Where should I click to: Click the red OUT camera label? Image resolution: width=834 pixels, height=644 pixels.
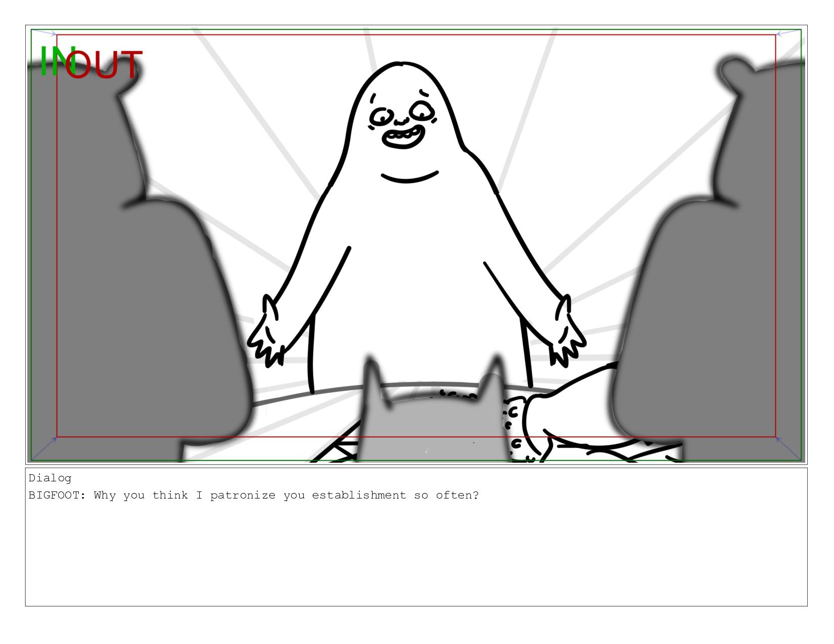(x=104, y=65)
